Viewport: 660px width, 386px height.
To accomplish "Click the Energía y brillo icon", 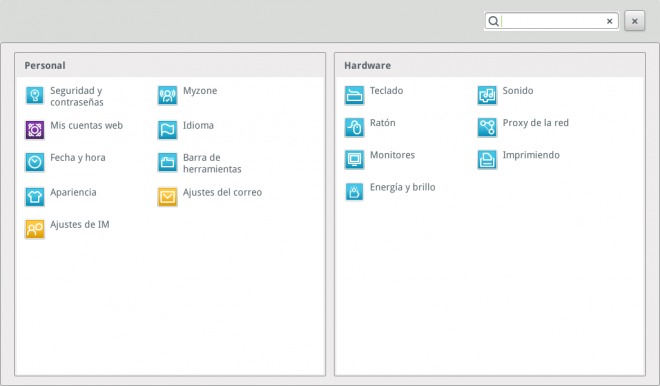I will pos(354,192).
